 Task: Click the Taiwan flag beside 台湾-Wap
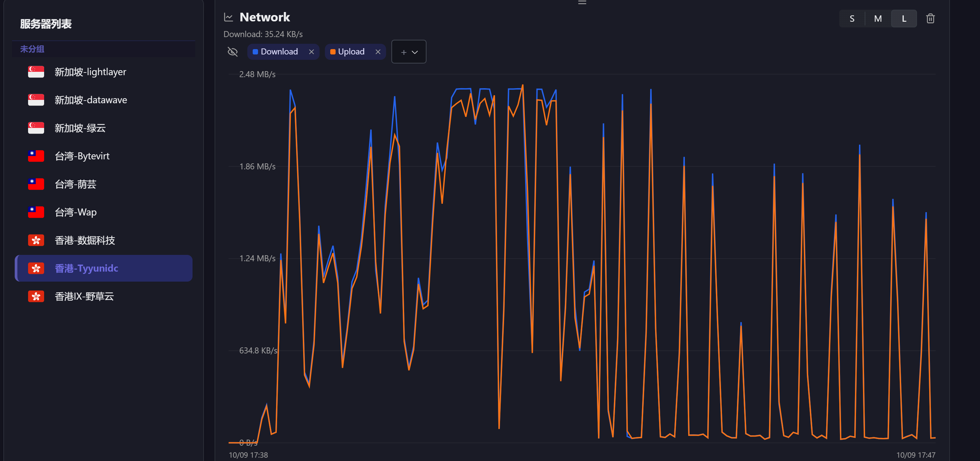click(x=36, y=212)
